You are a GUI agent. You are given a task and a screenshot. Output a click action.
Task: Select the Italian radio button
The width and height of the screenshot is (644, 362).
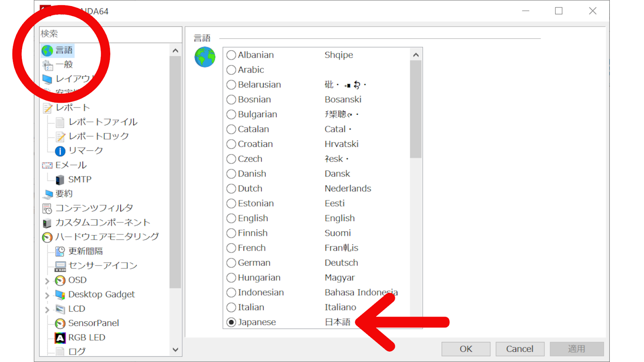231,308
